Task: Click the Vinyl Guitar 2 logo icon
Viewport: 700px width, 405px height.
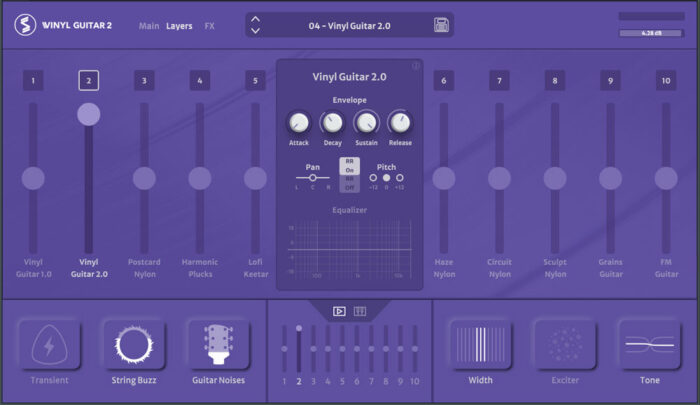Action: (x=25, y=25)
